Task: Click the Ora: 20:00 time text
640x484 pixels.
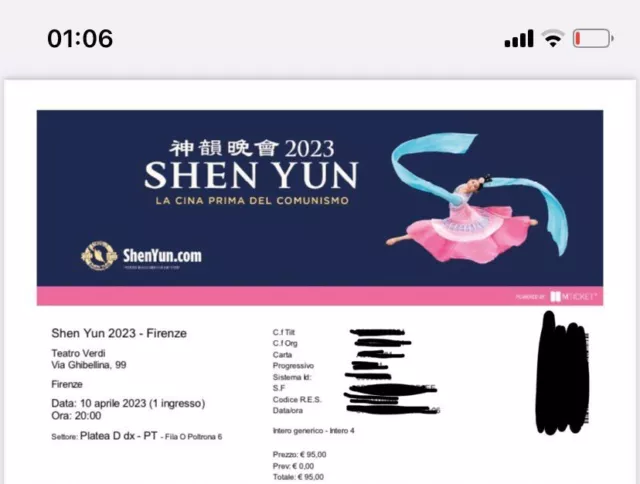Action: coord(76,416)
